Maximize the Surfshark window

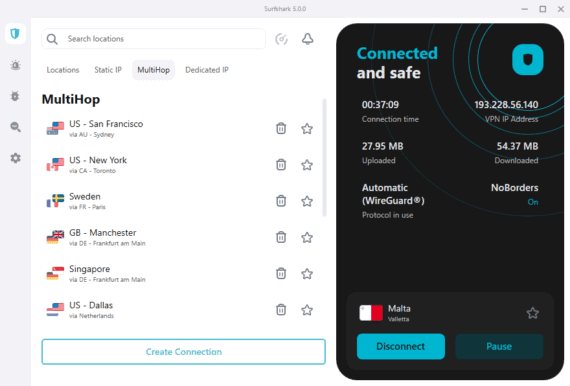point(543,9)
